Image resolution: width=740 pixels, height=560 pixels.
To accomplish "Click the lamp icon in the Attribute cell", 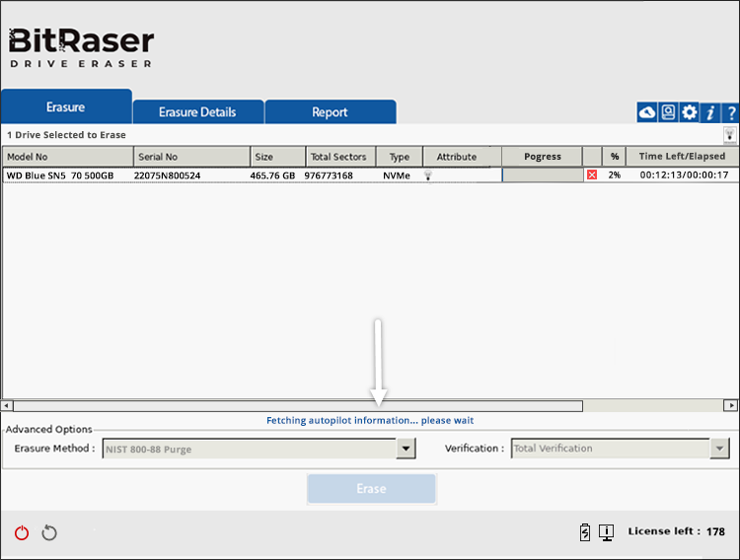I will pyautogui.click(x=429, y=175).
